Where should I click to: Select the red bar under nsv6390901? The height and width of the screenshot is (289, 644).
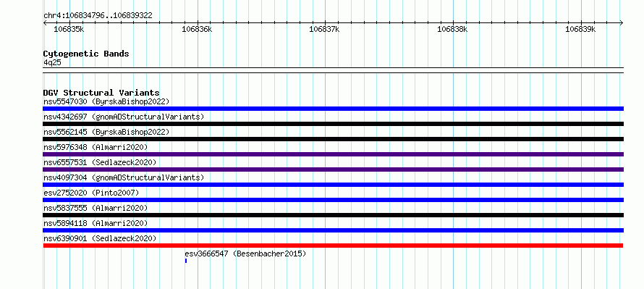point(333,246)
